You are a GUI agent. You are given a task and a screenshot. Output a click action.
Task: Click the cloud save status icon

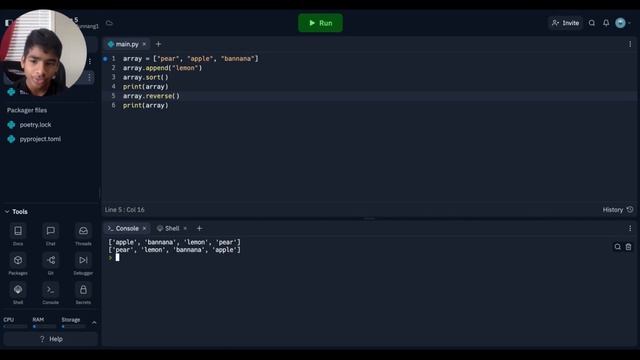(x=109, y=23)
